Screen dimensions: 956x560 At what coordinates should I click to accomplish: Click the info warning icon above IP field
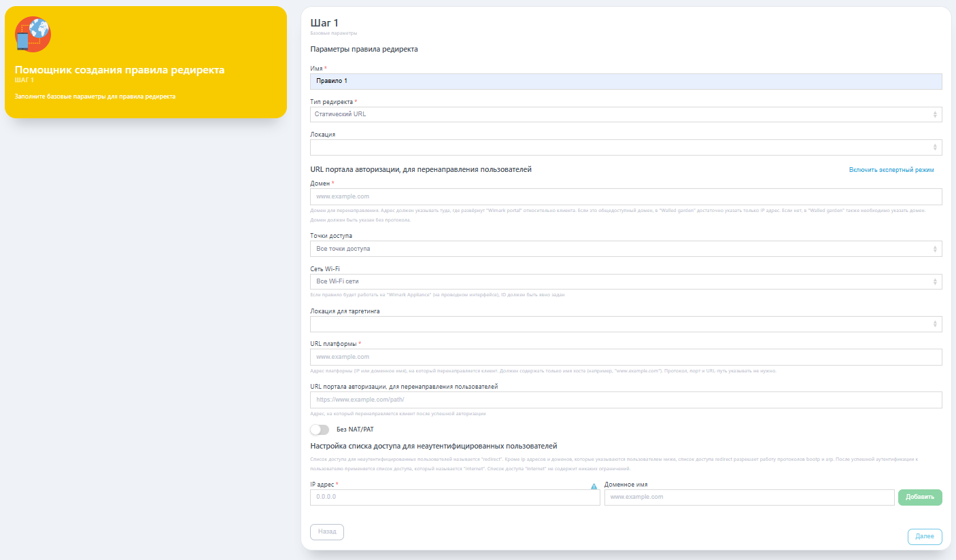pos(594,487)
